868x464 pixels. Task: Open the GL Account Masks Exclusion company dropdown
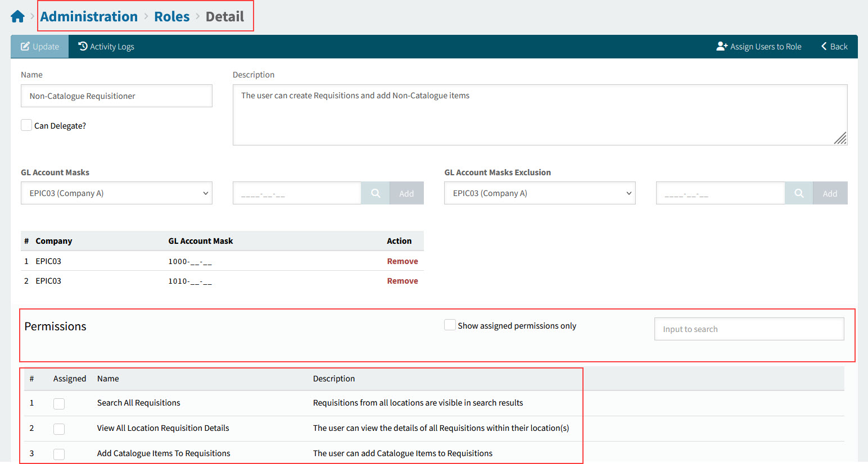(539, 193)
